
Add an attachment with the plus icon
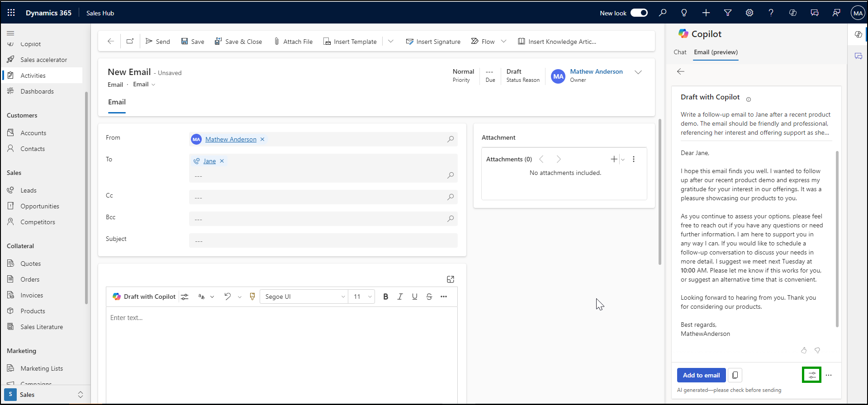[614, 159]
